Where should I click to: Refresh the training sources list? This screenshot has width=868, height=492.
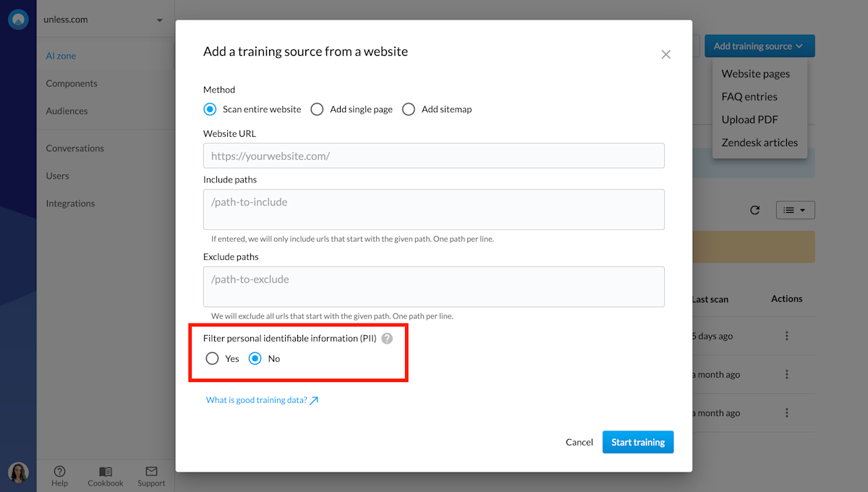pos(754,210)
